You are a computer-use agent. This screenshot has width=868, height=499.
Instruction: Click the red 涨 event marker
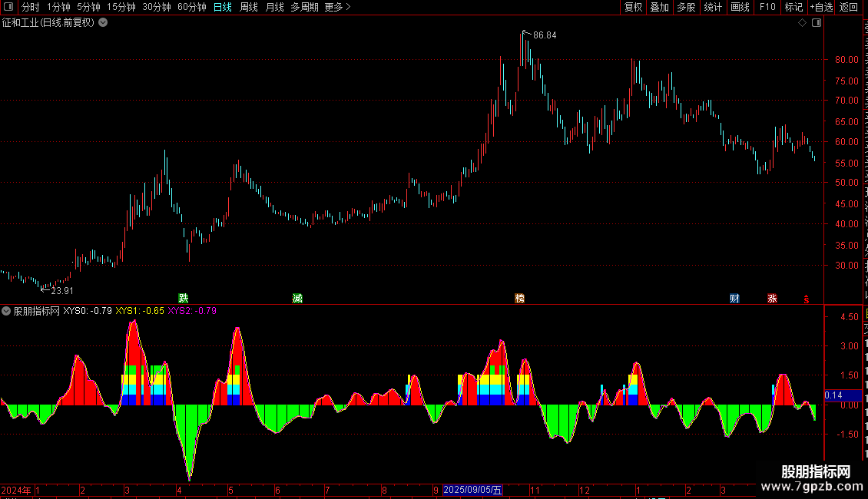(x=772, y=298)
